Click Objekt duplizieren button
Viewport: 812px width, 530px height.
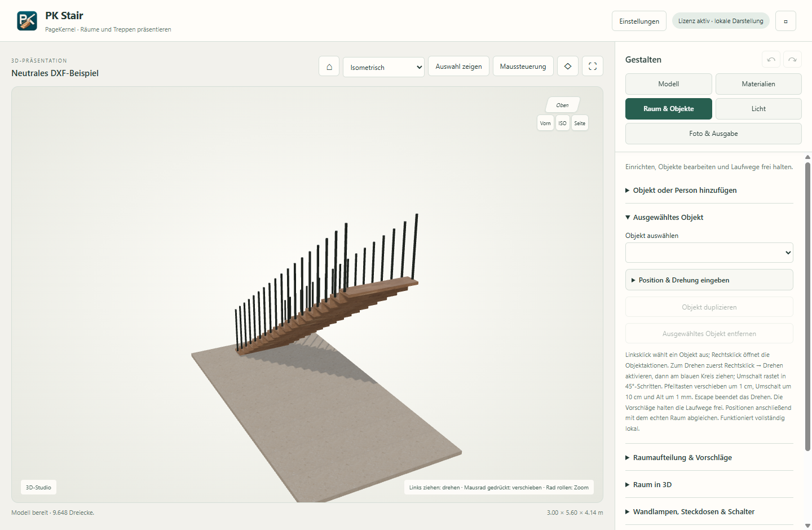coord(709,307)
